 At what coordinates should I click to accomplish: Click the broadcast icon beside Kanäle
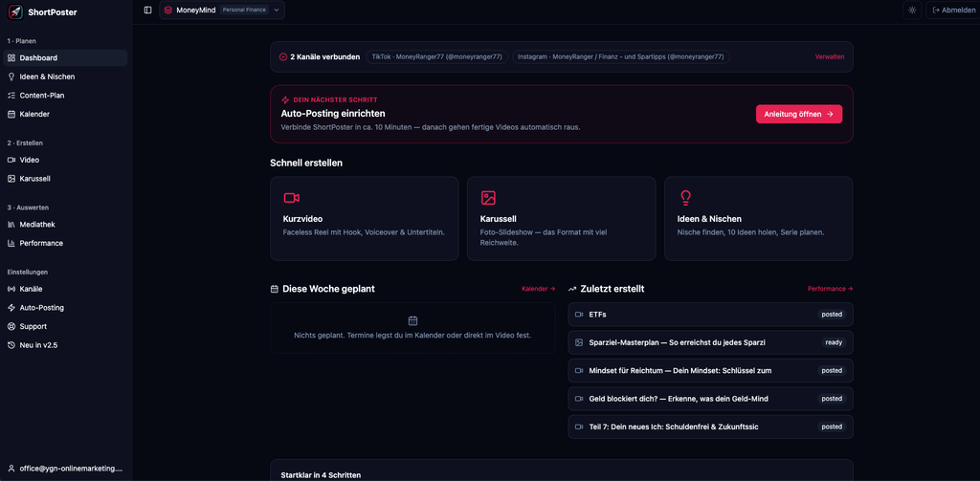[x=11, y=289]
